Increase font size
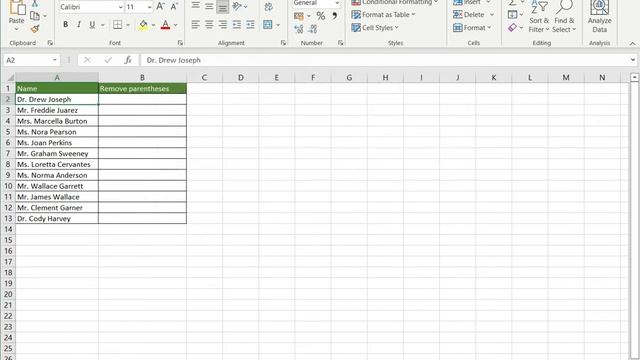Image resolution: width=640 pixels, height=360 pixels. pos(161,7)
